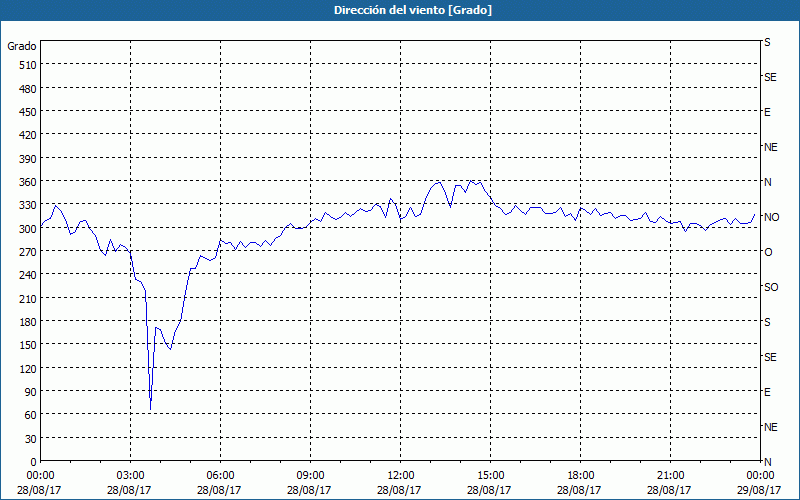Select the 330 degree axis value

(x=29, y=206)
